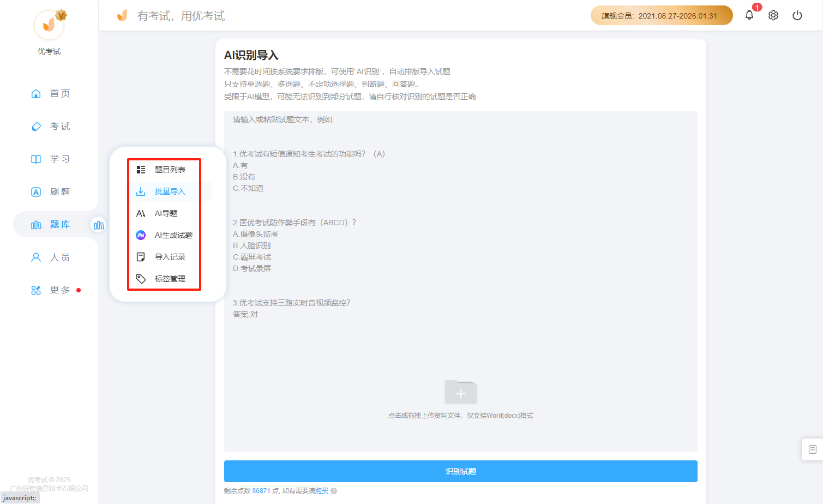Click the eraser icon beside 考试
The image size is (823, 504).
[36, 127]
